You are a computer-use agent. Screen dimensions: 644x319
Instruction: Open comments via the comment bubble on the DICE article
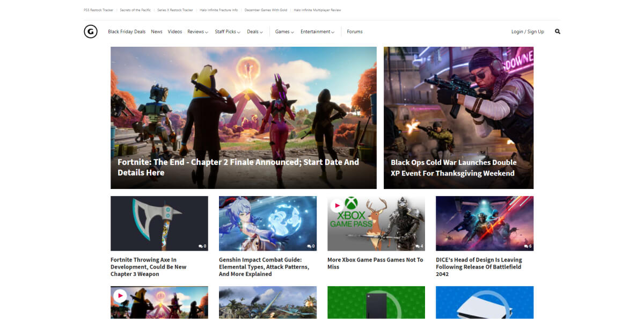pos(526,246)
